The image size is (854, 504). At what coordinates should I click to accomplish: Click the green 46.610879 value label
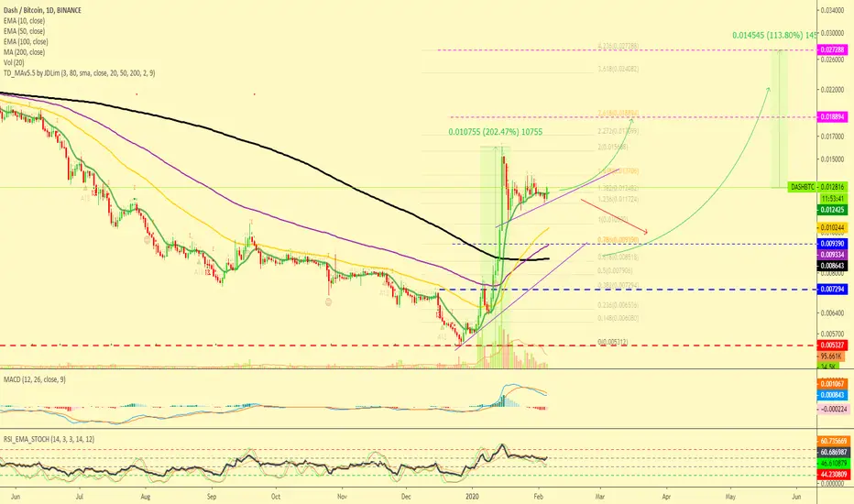click(x=833, y=463)
